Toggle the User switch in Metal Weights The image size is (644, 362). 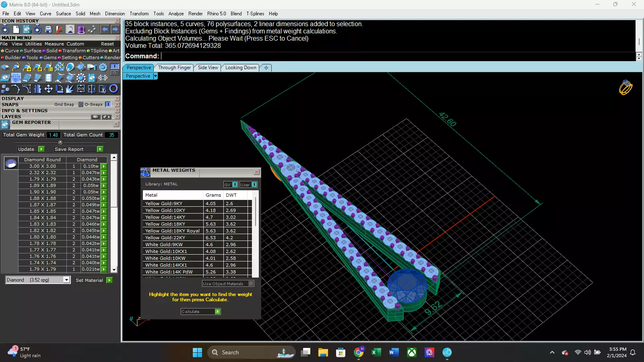tap(254, 185)
